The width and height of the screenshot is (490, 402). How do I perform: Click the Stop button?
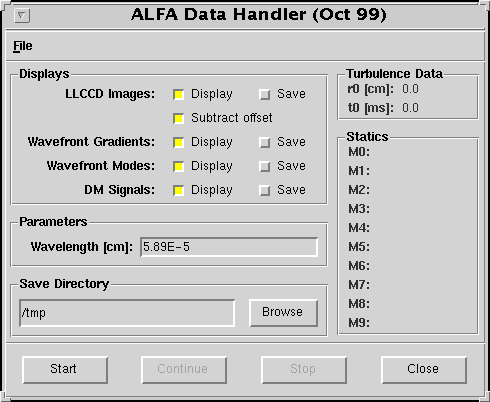click(304, 370)
